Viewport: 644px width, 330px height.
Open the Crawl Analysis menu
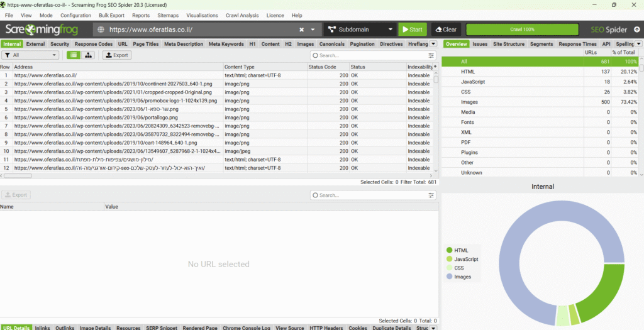coord(242,15)
